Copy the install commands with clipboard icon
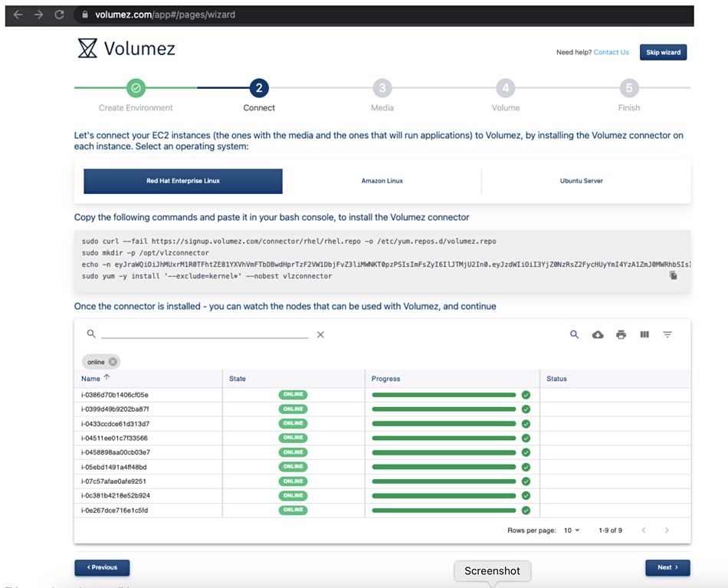The image size is (728, 588). coord(674,276)
